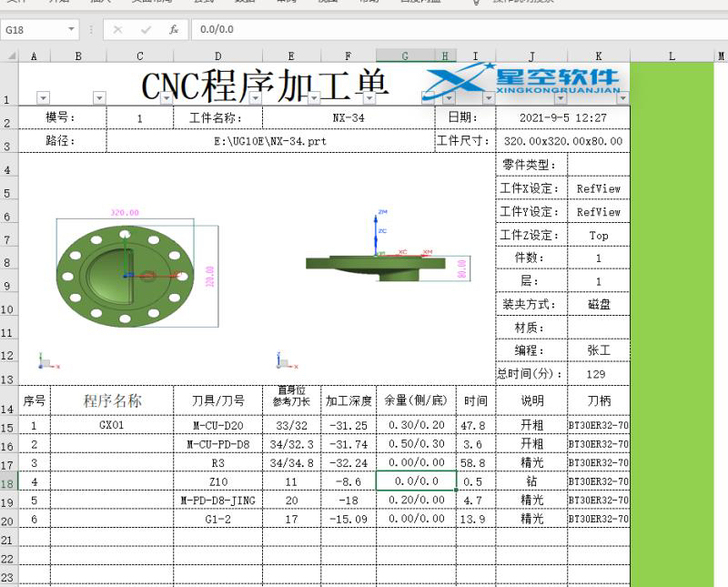This screenshot has width=728, height=587.
Task: Open column E filter dropdown in row 1
Action: coord(314,98)
